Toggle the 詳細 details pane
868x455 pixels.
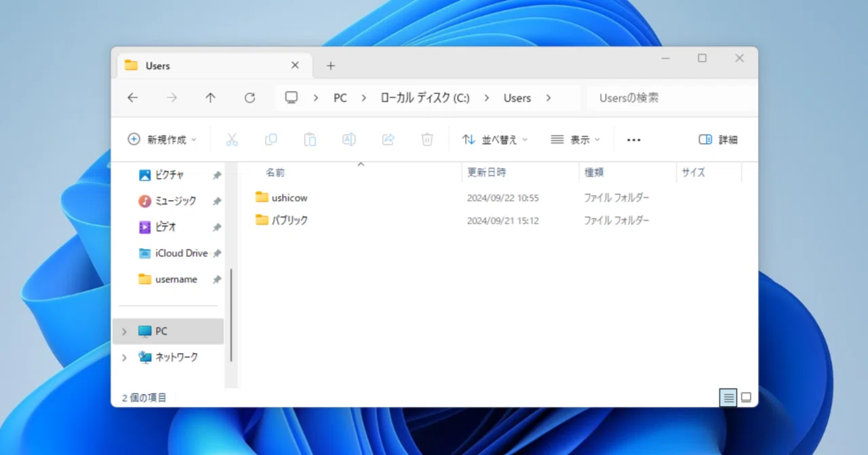(x=718, y=140)
